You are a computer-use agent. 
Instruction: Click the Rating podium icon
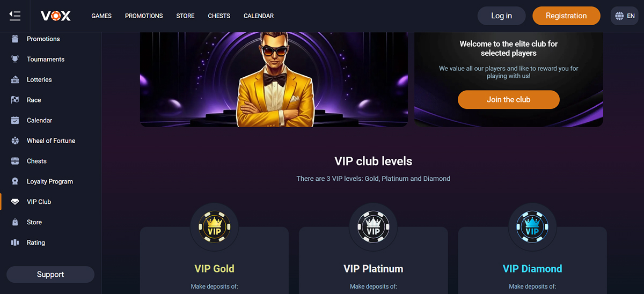[x=15, y=242]
